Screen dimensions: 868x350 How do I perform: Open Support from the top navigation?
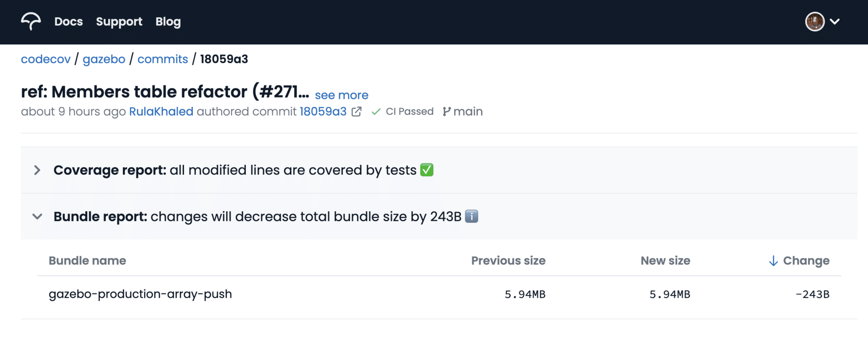point(119,21)
